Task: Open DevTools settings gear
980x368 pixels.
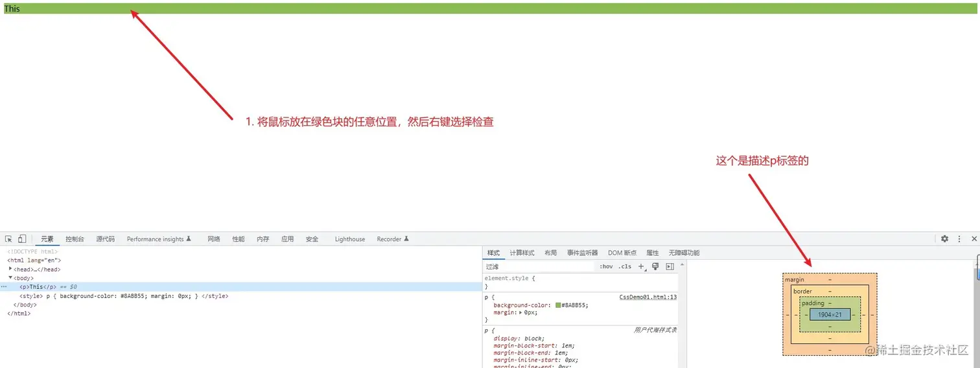Action: tap(944, 239)
